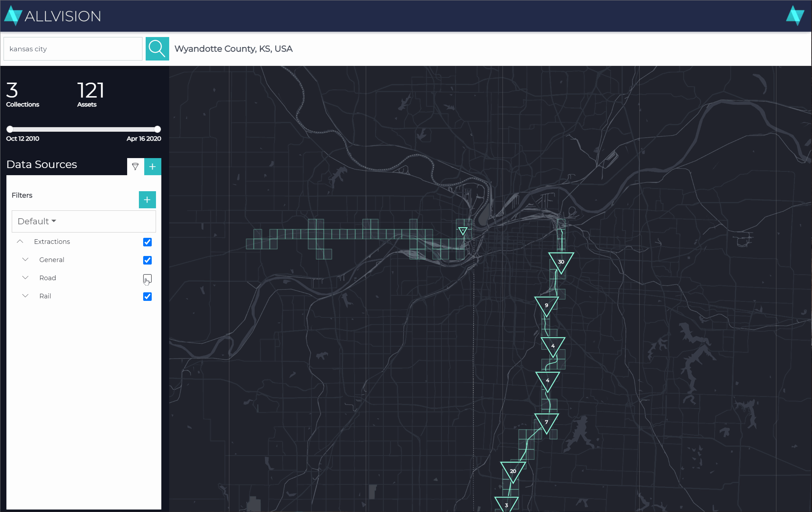This screenshot has height=512, width=812.
Task: Expand the Road category chevron
Action: [x=25, y=278]
